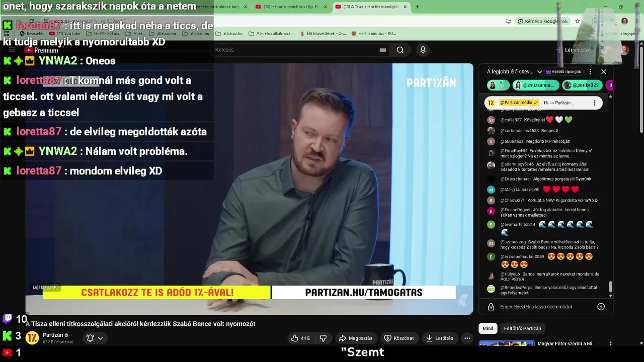Click the video player area
This screenshot has width=644, height=362.
point(249,189)
